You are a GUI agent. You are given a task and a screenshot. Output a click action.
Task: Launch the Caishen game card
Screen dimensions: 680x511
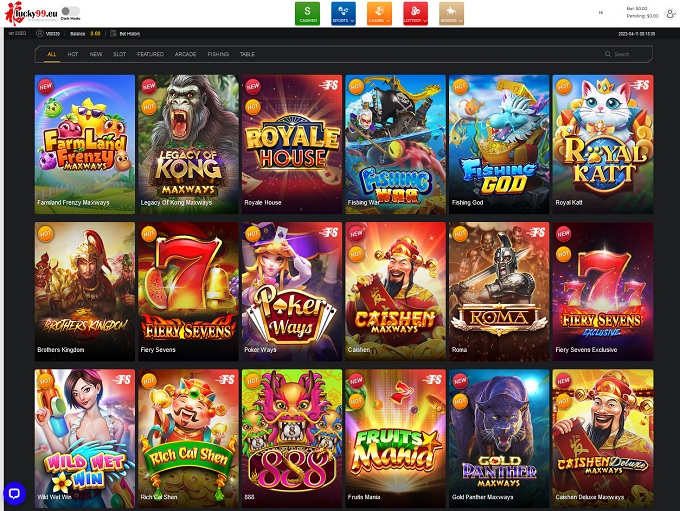[396, 292]
